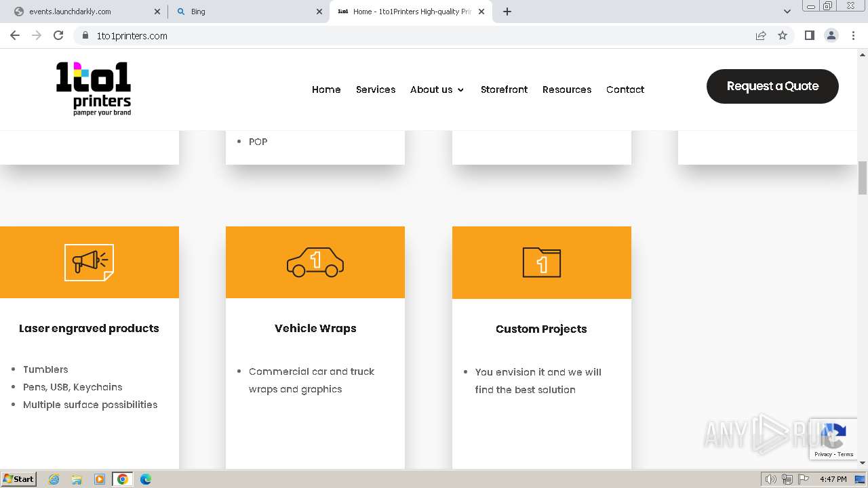Click the page vertical scrollbar thumb
Screen dimensions: 868x488
863,178
